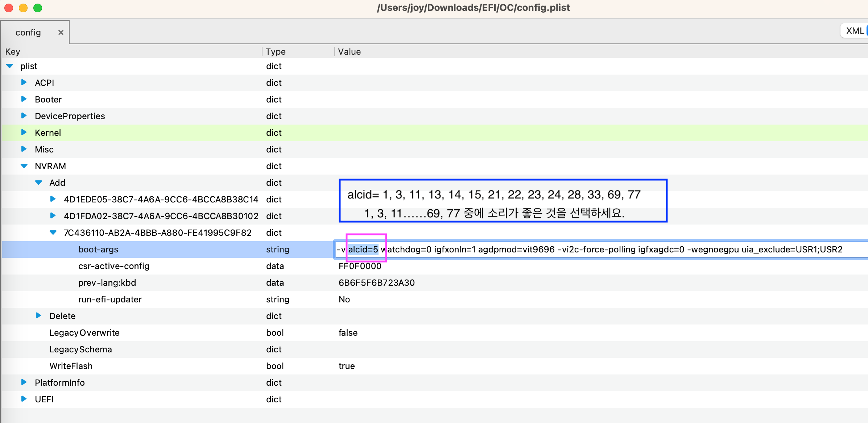The image size is (868, 423).
Task: Click the FF0F0000 value of csr-active-config
Action: pos(360,266)
